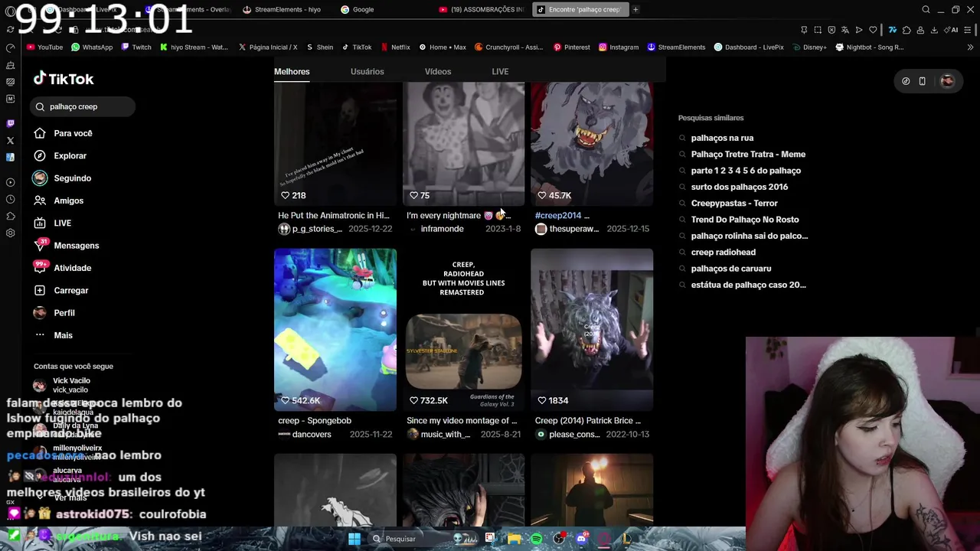Switch to the ASSOMBRAÇÕES YouTube tab
Screen dimensions: 980x551
pyautogui.click(x=481, y=9)
